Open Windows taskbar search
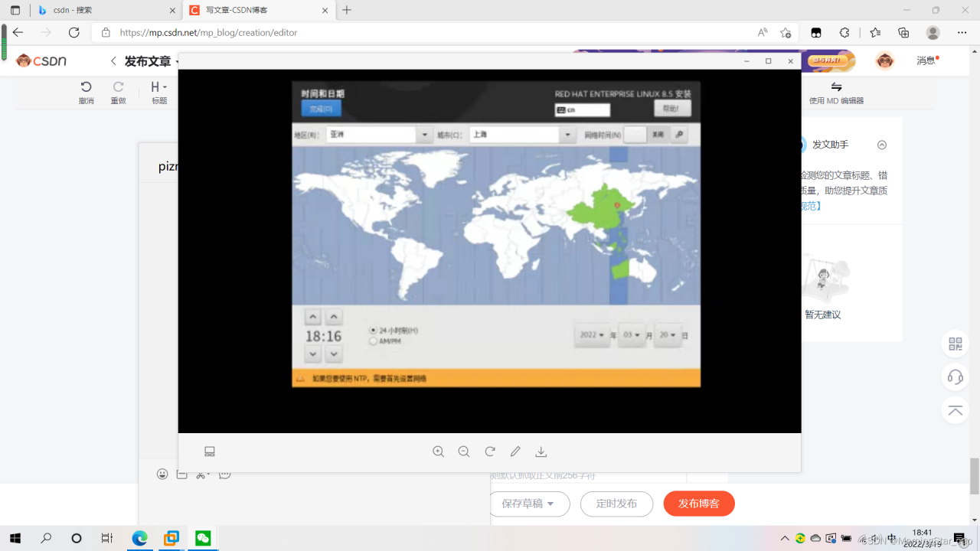This screenshot has width=980, height=551. [46, 538]
